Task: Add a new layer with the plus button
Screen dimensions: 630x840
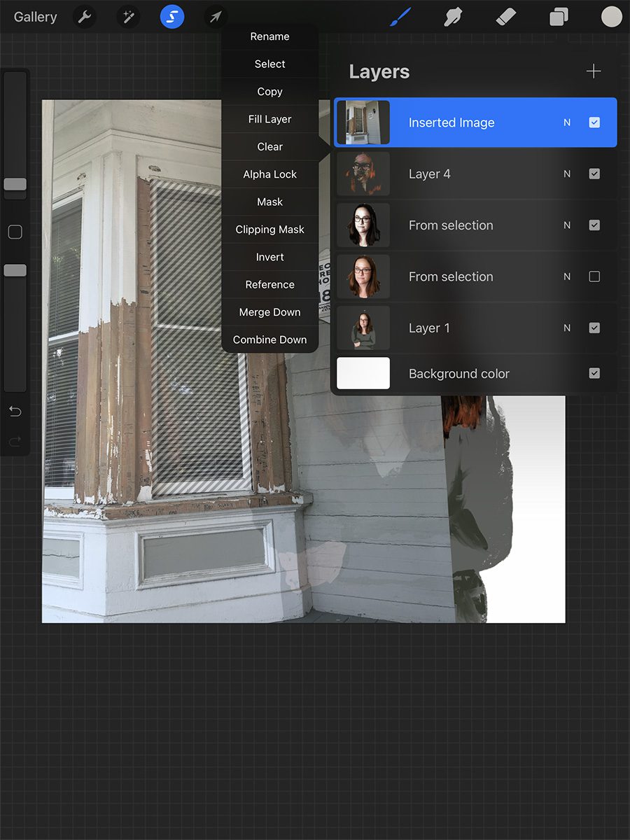Action: point(593,71)
